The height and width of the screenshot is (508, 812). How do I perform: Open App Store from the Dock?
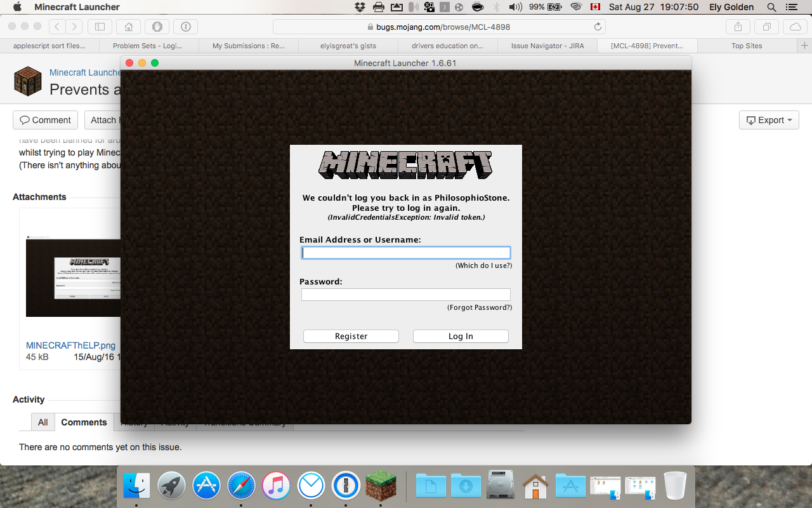206,486
